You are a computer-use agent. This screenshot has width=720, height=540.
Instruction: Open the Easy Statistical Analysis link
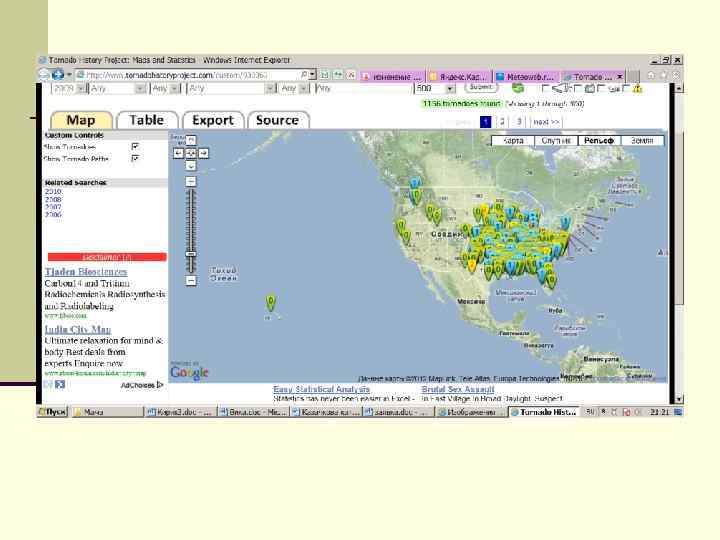321,389
